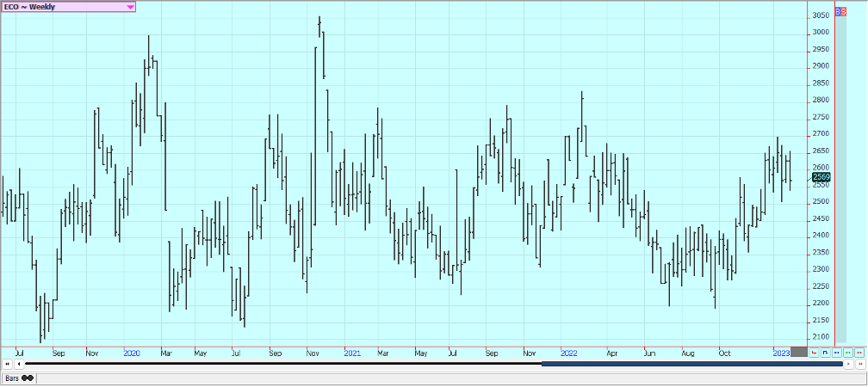Screen dimensions: 868x387
Task: Click the red corner-line icon near 2023
Action: tap(814, 353)
